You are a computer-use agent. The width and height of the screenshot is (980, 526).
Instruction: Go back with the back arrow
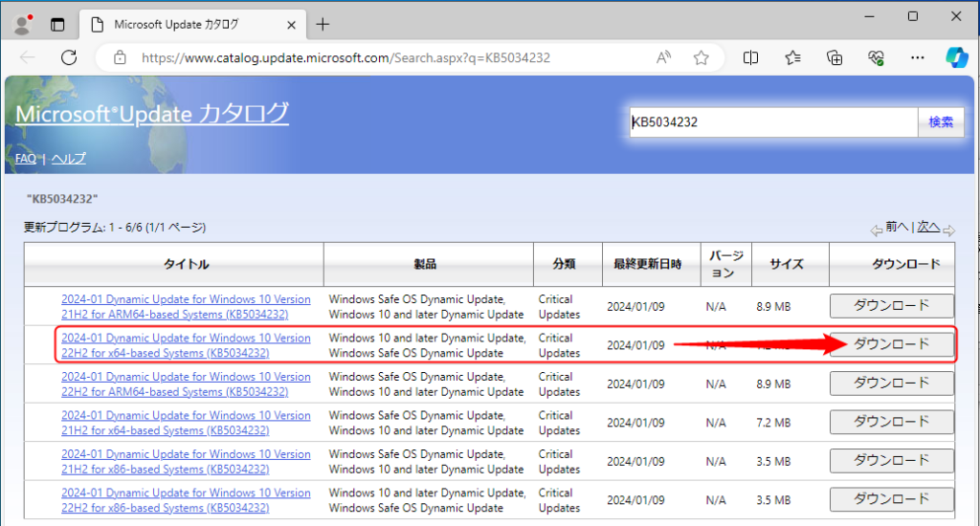(28, 57)
